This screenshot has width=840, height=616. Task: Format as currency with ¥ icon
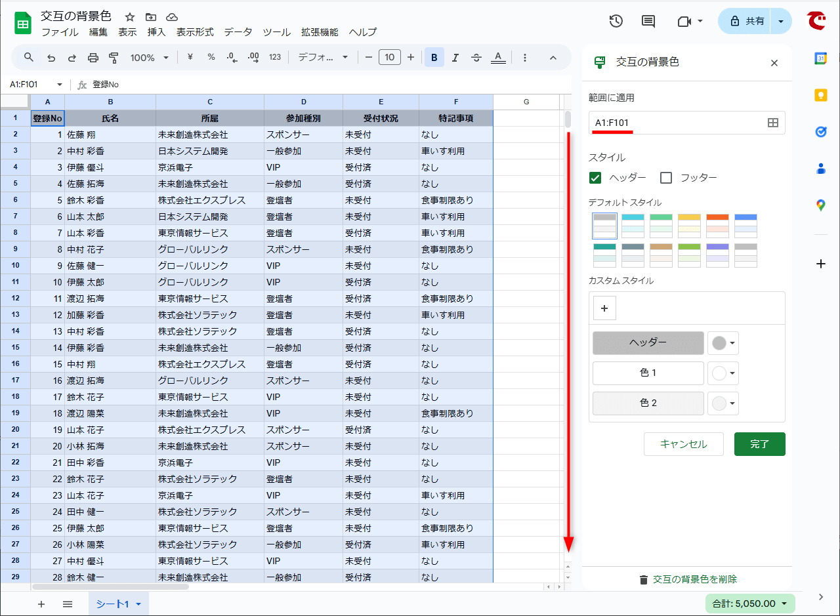pyautogui.click(x=190, y=58)
